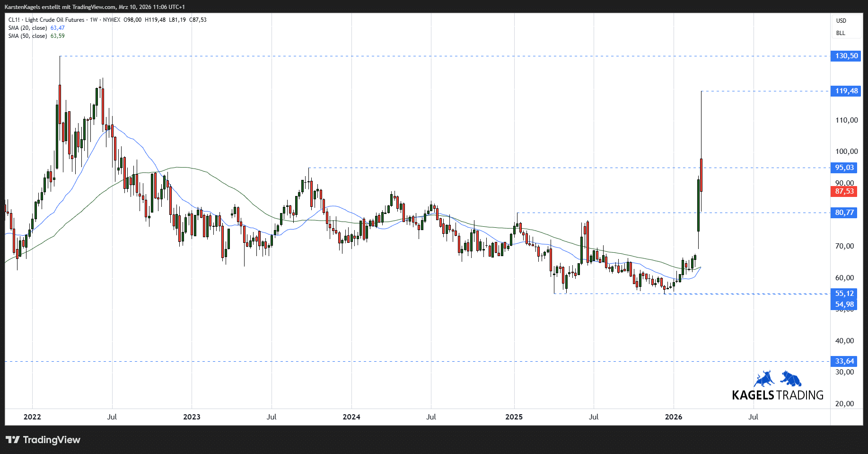Click the 2026 label on time axis
Image resolution: width=868 pixels, height=454 pixels.
coord(674,417)
